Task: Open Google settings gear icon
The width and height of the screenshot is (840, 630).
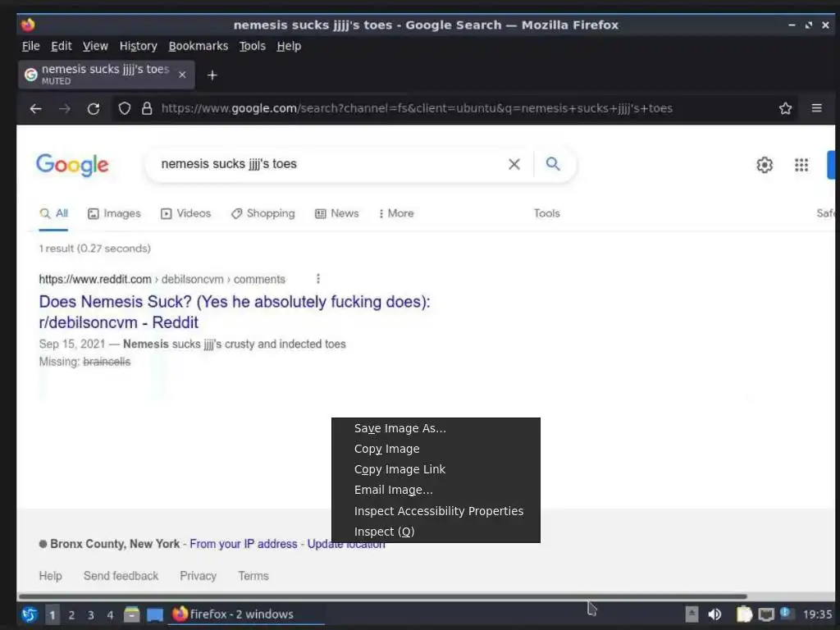Action: pos(765,164)
